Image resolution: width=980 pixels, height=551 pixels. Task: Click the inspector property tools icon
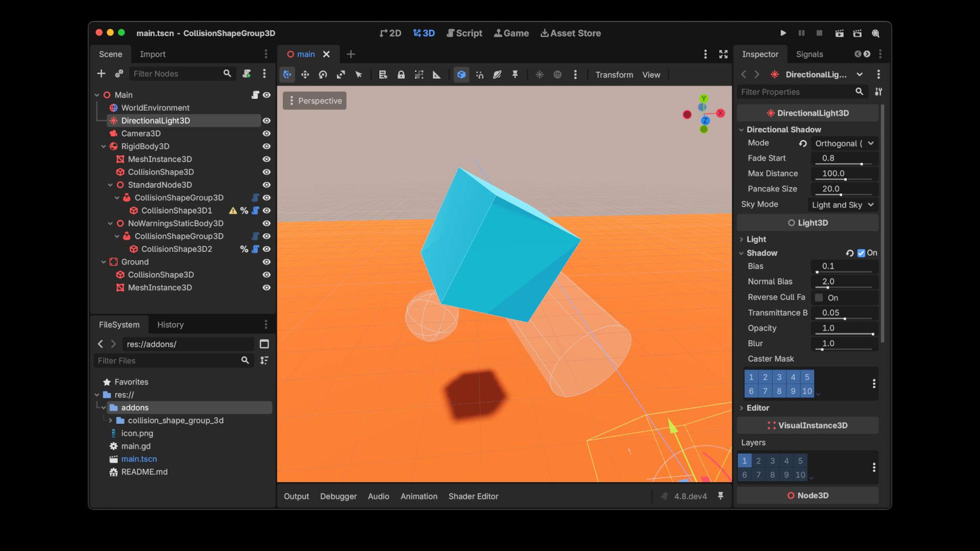click(x=878, y=92)
